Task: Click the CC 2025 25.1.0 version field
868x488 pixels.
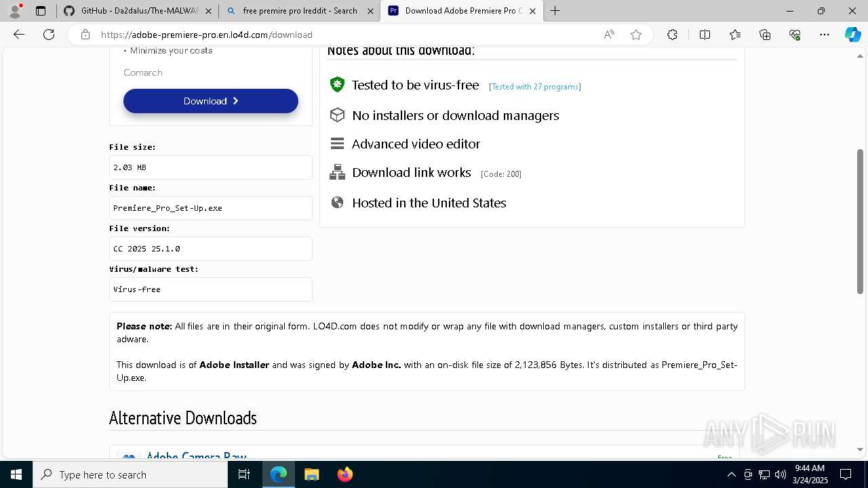Action: 211,249
